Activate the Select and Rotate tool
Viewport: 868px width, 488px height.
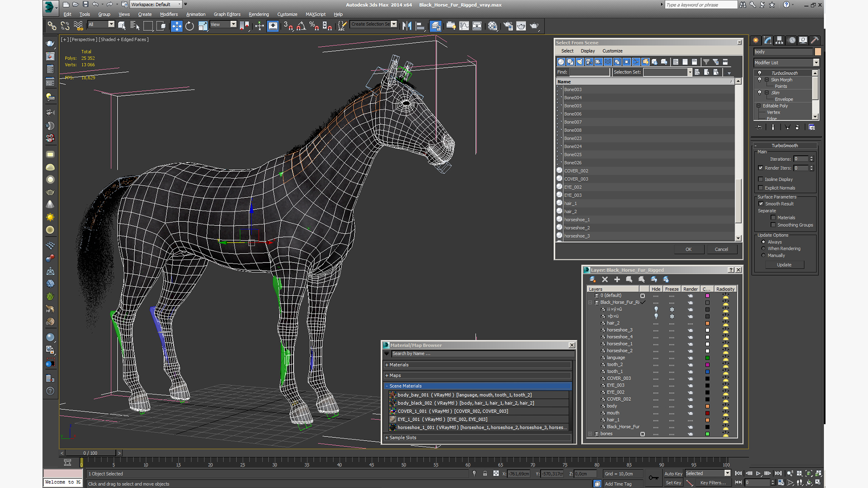[x=189, y=26]
